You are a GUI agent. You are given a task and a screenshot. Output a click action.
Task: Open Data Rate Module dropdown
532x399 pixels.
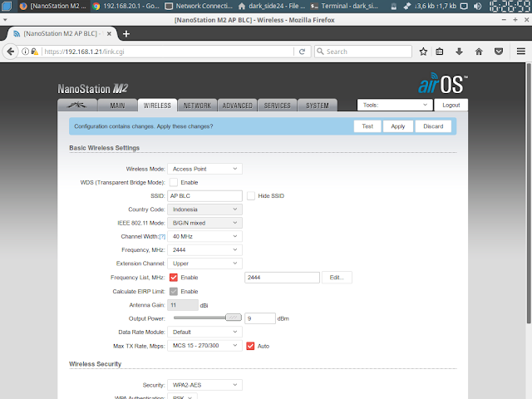tap(205, 332)
